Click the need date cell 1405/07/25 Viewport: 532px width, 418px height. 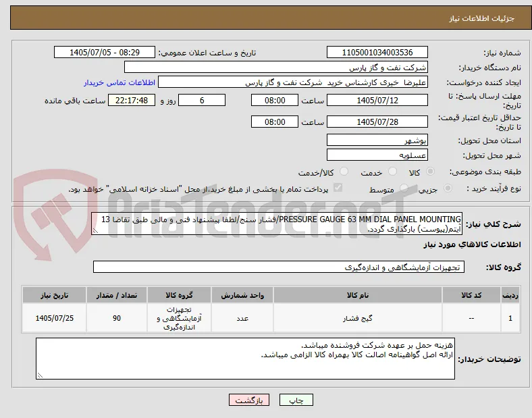(54, 318)
